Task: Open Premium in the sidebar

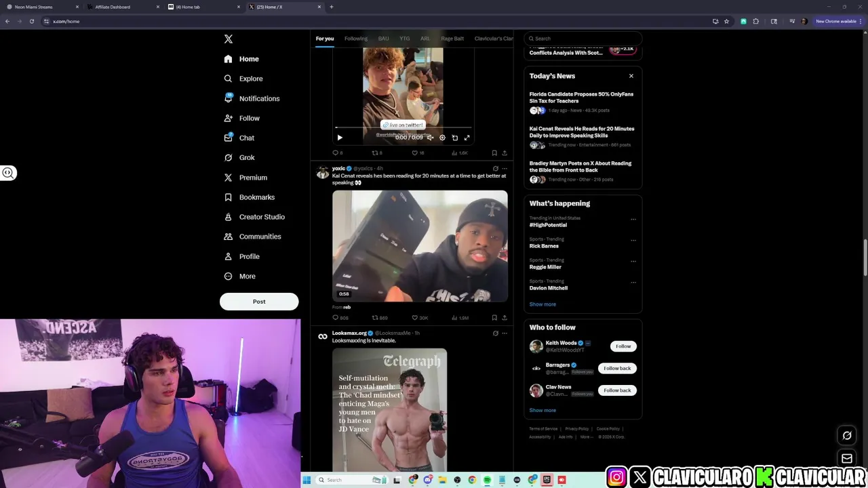Action: pyautogui.click(x=245, y=178)
